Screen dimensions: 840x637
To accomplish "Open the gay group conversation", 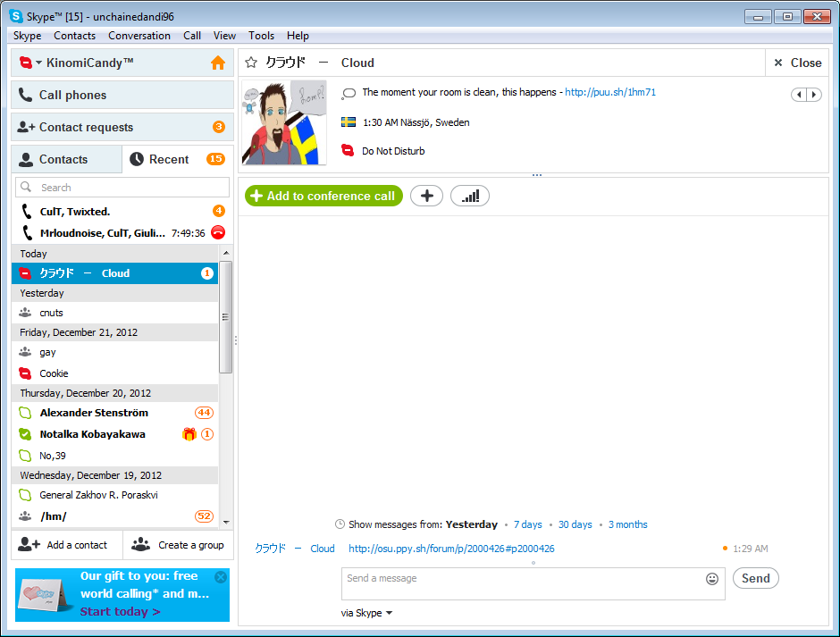I will pos(114,352).
